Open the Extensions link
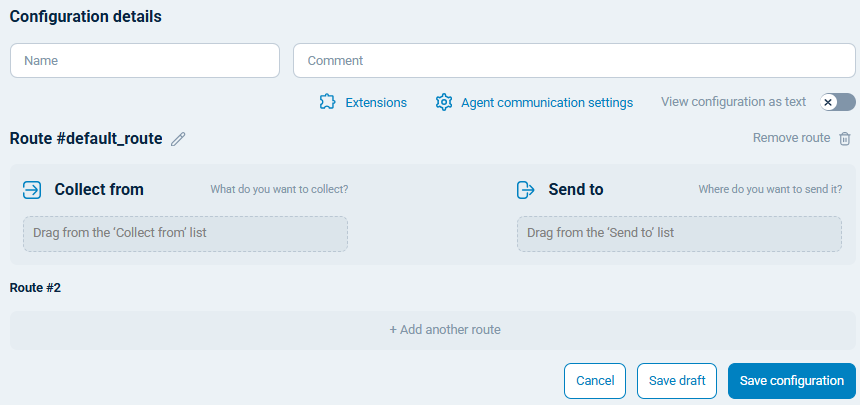Viewport: 860px width, 405px height. pyautogui.click(x=376, y=102)
